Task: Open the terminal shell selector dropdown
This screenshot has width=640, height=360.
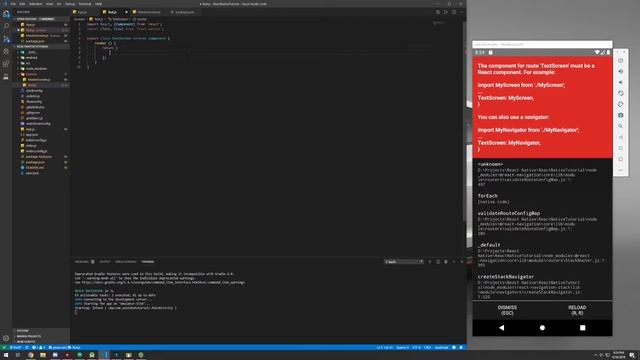Action: pos(404,262)
